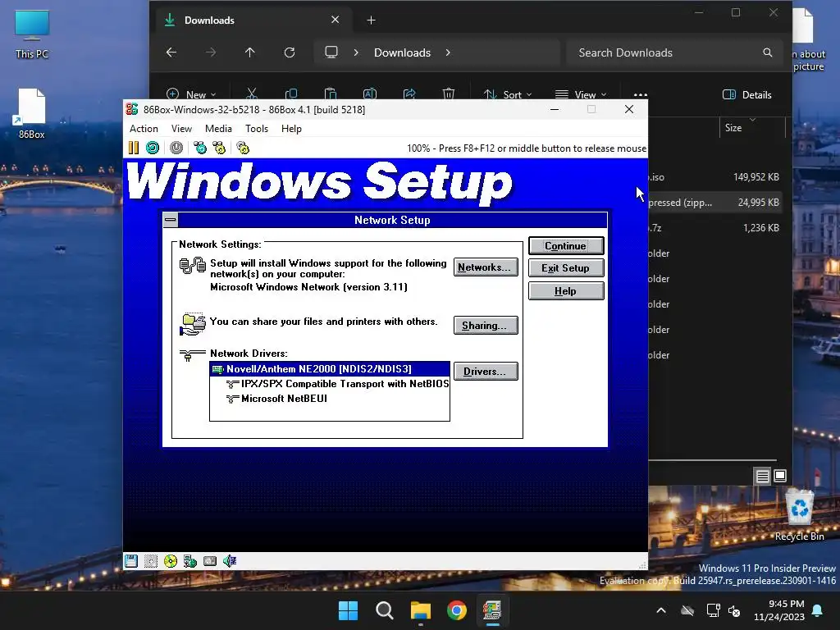This screenshot has height=630, width=840.
Task: Switch Downloads to large thumbnails view icon
Action: pyautogui.click(x=780, y=476)
